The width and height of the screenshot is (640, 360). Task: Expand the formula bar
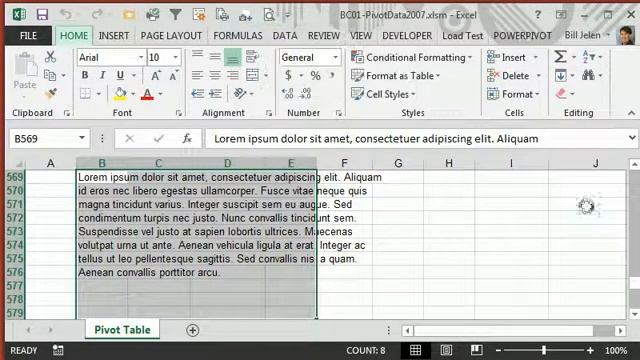pyautogui.click(x=632, y=138)
